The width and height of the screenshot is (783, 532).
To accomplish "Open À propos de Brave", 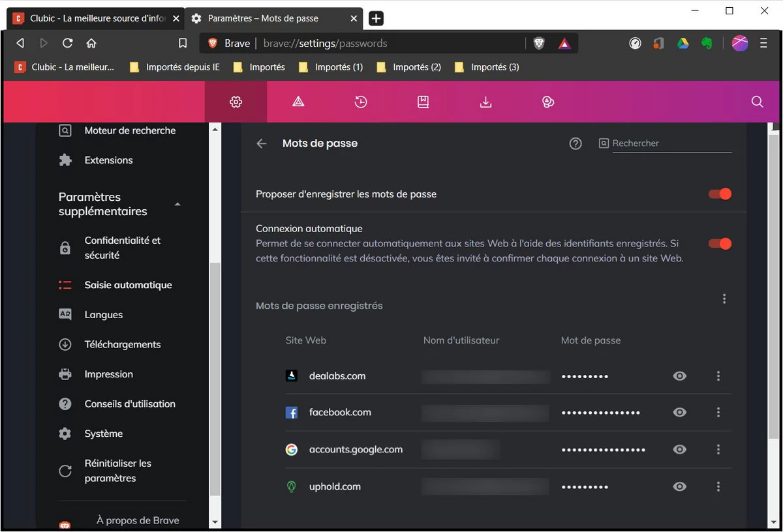I will [138, 520].
